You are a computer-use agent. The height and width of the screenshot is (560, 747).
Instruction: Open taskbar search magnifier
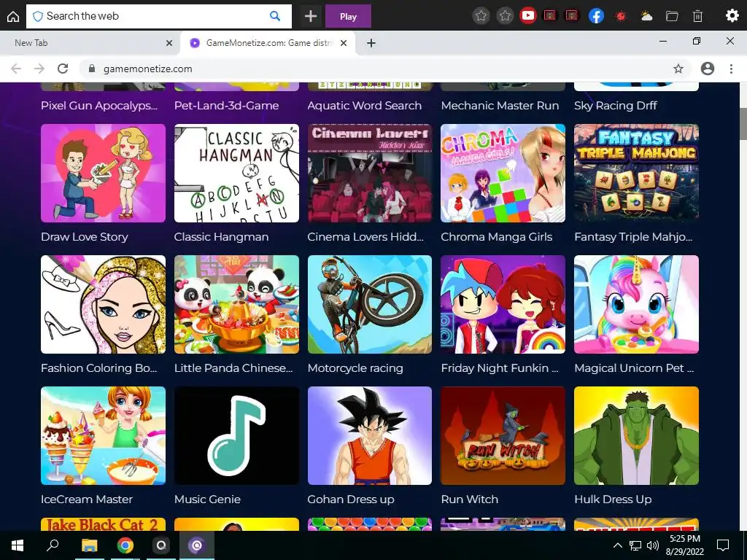coord(53,545)
